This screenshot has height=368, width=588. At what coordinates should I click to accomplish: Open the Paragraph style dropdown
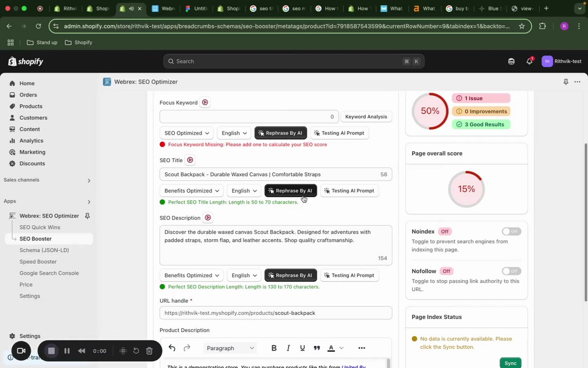(x=230, y=348)
